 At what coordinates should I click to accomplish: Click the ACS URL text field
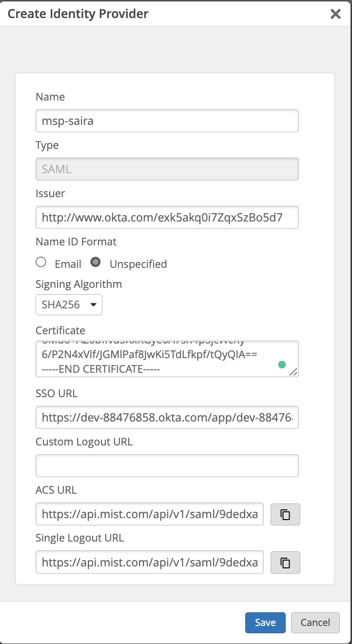[149, 514]
